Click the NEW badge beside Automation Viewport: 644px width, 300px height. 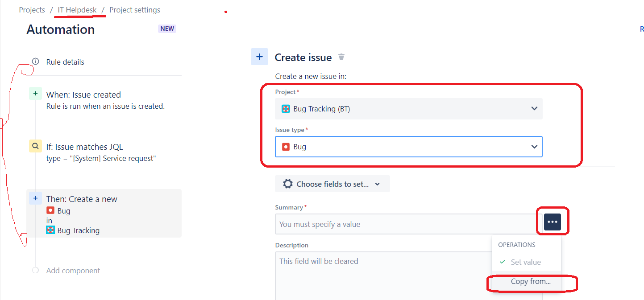pyautogui.click(x=167, y=29)
